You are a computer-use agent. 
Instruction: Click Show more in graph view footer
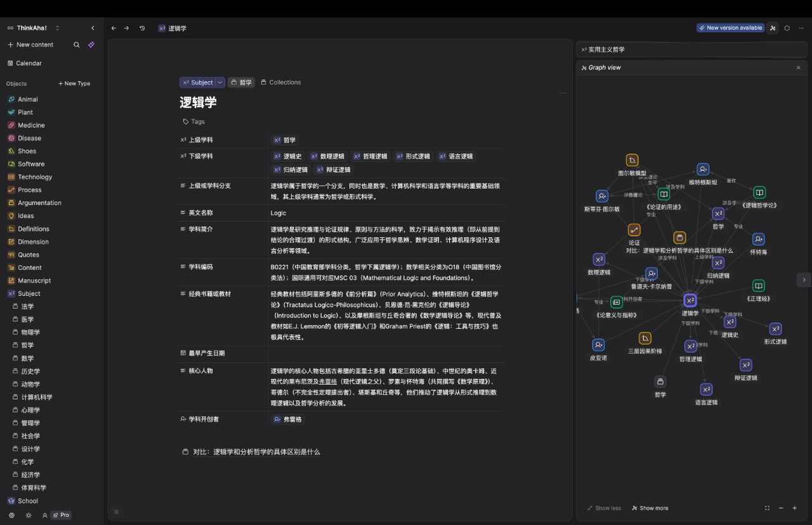coord(650,508)
